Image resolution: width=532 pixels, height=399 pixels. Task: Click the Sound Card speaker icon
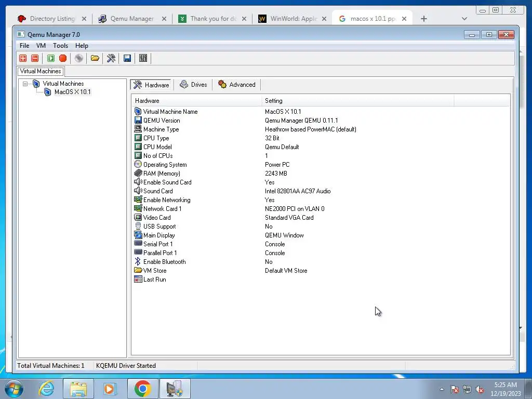point(138,191)
